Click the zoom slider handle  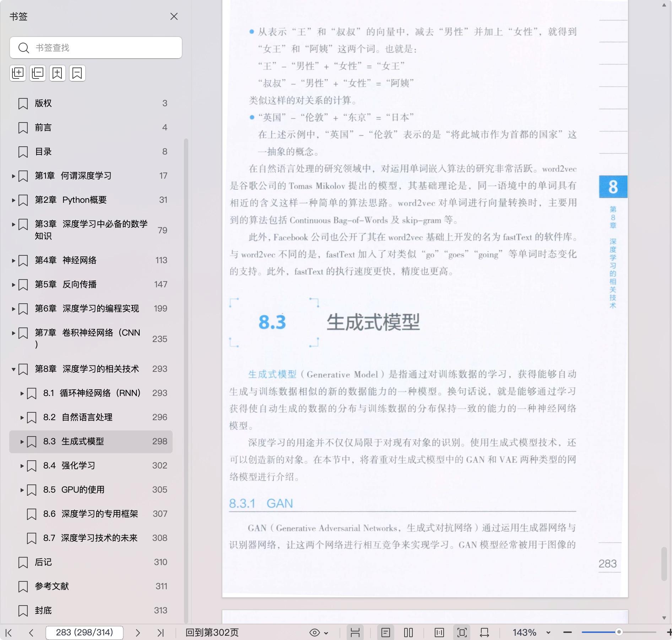pos(619,632)
